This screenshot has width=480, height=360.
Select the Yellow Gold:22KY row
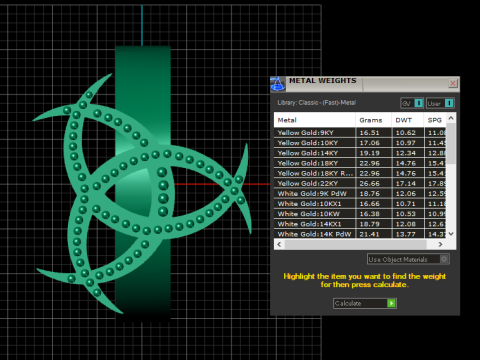[360, 183]
